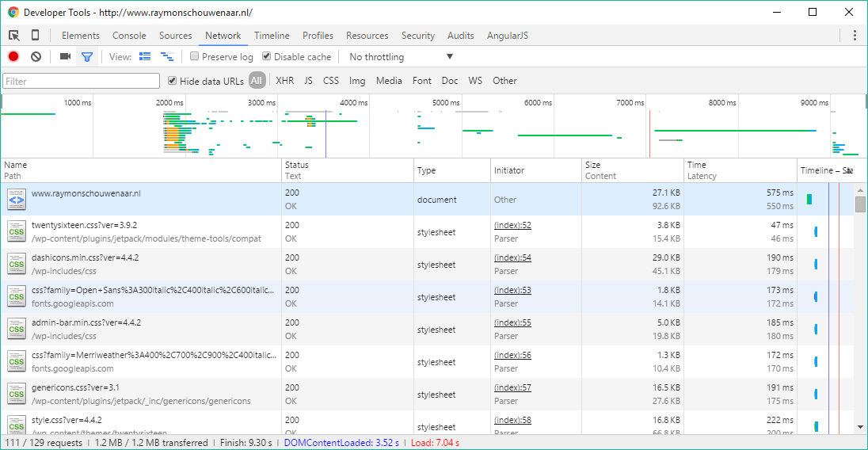Filter requests by Media

tap(389, 81)
